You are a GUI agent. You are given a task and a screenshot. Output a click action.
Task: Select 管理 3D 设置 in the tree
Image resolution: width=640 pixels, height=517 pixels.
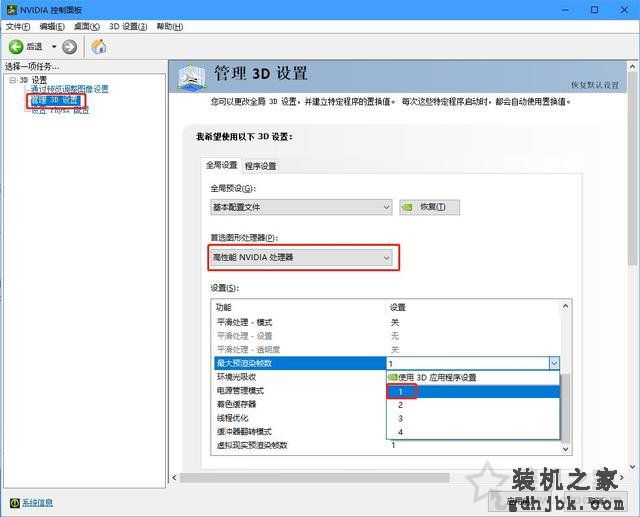pos(55,100)
